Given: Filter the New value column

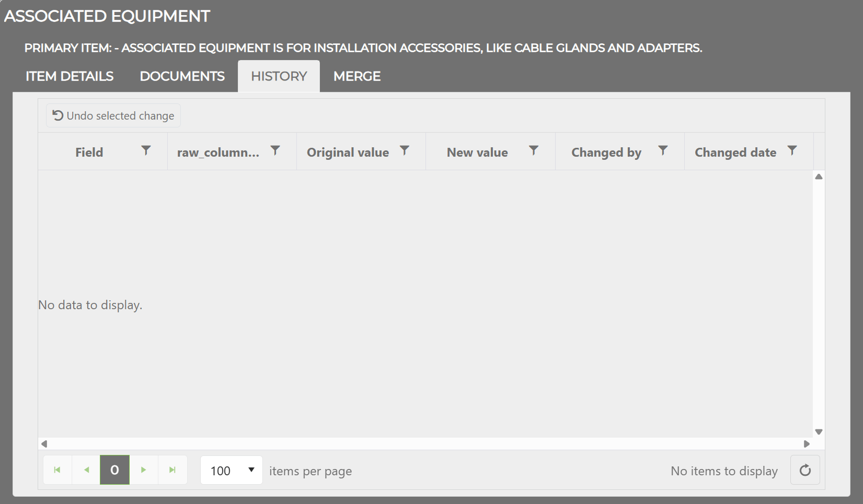Looking at the screenshot, I should [534, 151].
